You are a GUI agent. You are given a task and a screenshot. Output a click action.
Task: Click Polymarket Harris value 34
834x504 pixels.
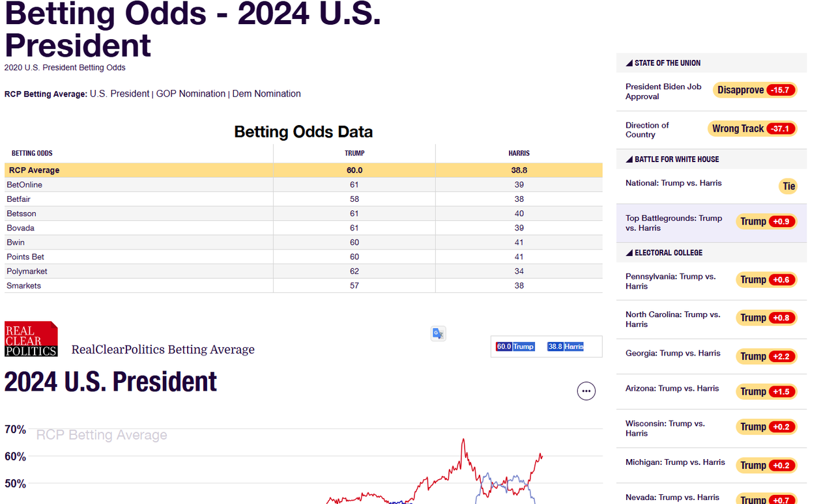(x=519, y=271)
